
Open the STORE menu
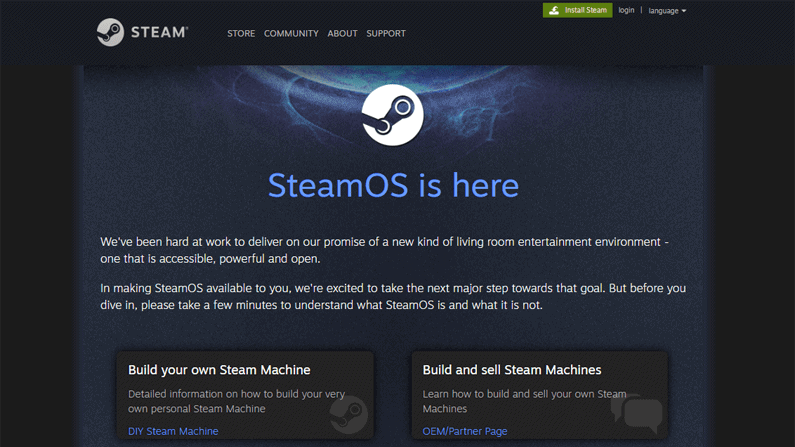coord(241,33)
